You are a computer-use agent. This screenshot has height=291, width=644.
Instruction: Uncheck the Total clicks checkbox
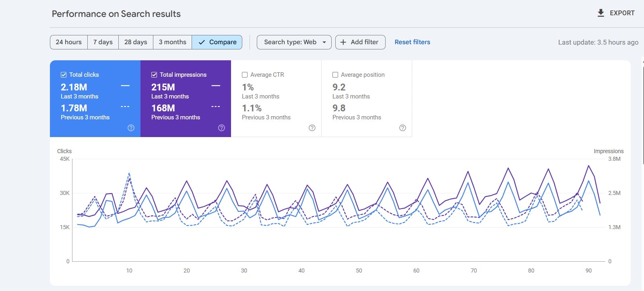[64, 75]
